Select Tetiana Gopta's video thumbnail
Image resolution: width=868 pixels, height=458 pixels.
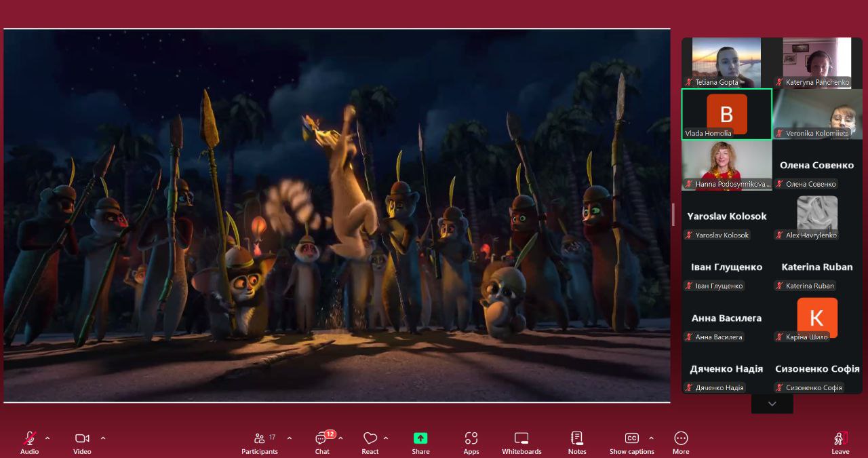pyautogui.click(x=726, y=62)
